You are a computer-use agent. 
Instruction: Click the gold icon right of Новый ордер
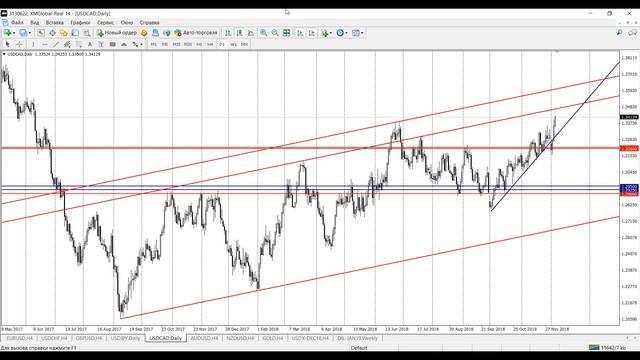coord(144,33)
